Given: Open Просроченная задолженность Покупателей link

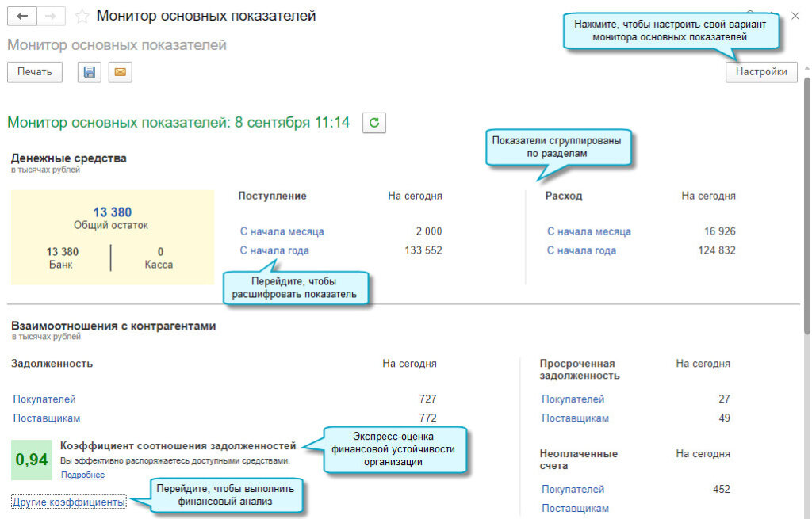Looking at the screenshot, I should [573, 399].
